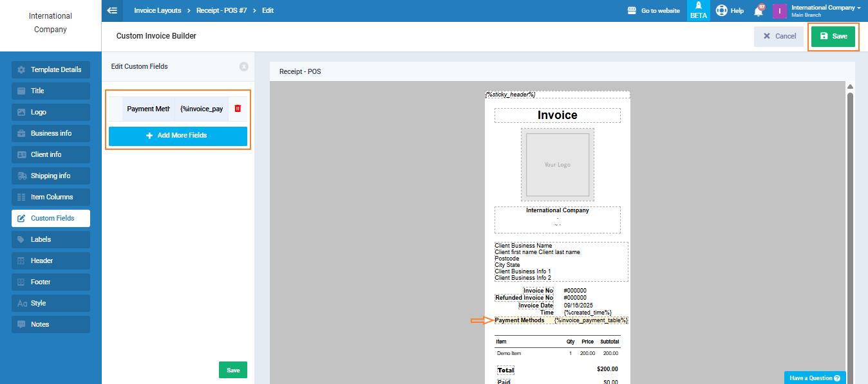This screenshot has height=384, width=868.
Task: Open the notifications bell
Action: [x=759, y=11]
